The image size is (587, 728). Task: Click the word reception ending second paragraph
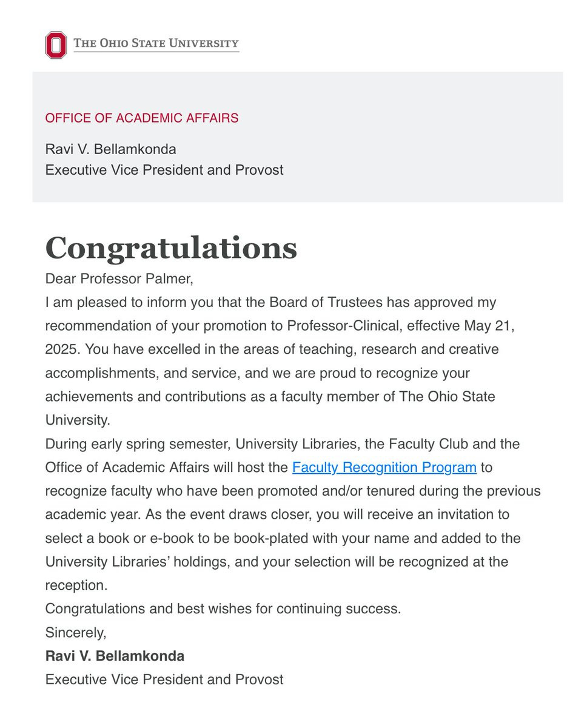76,585
